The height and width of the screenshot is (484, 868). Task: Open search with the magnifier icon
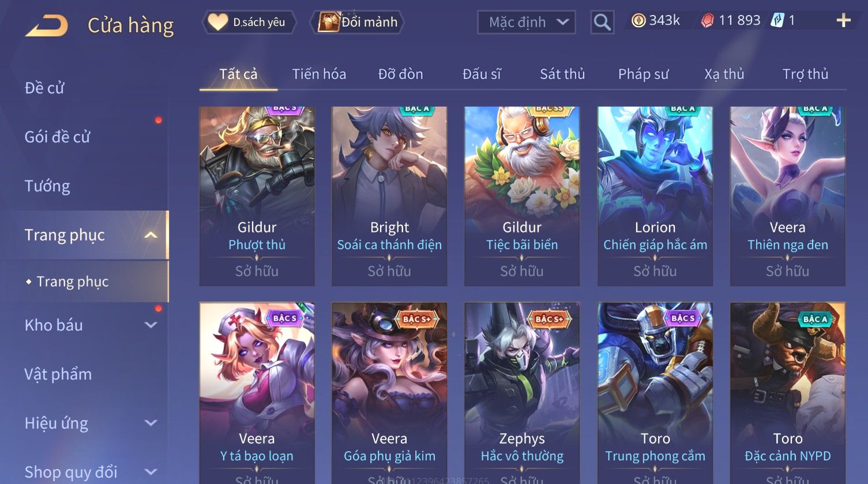[602, 22]
